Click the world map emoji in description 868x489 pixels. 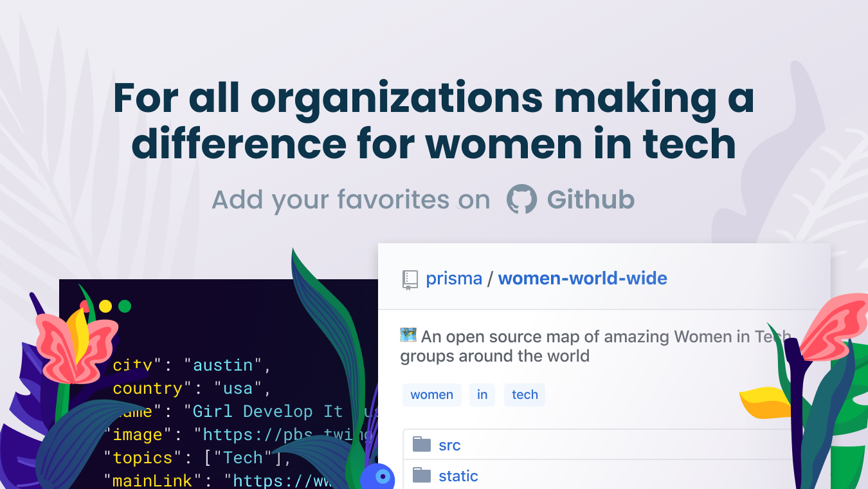point(408,335)
